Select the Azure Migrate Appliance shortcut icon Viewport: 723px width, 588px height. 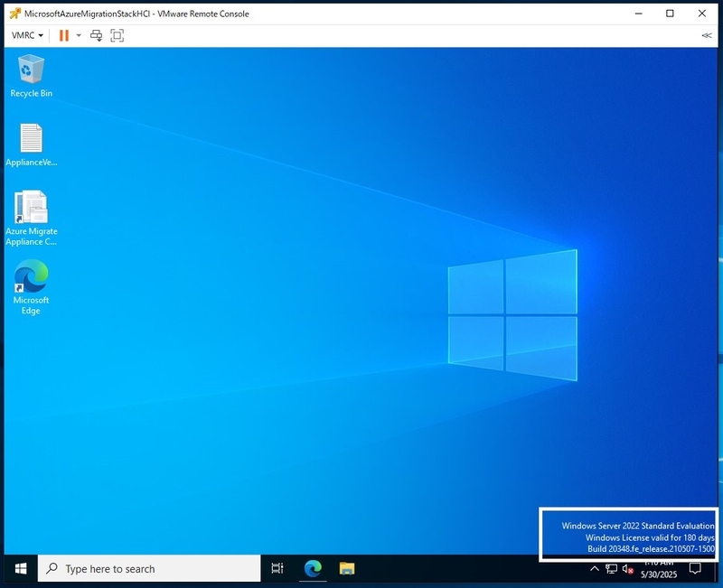pyautogui.click(x=31, y=219)
